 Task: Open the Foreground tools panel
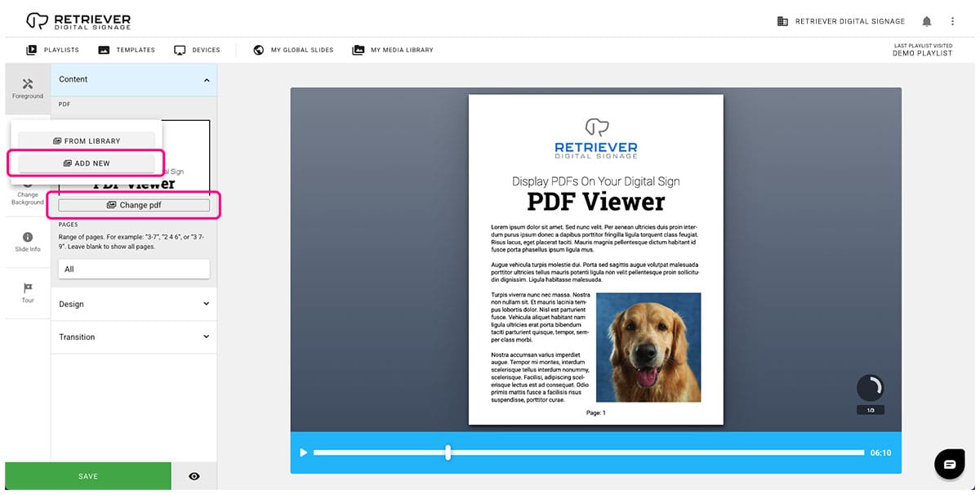click(x=28, y=88)
